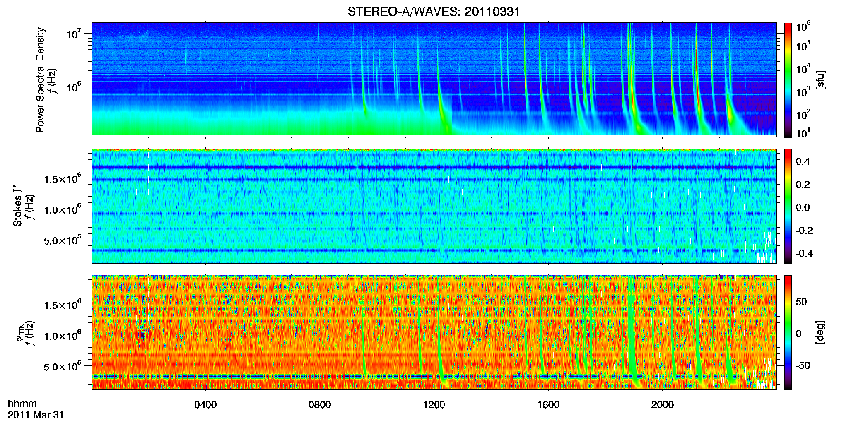868x447 pixels.
Task: Click the 10^2 value on the sfu colorbar
Action: [x=803, y=115]
